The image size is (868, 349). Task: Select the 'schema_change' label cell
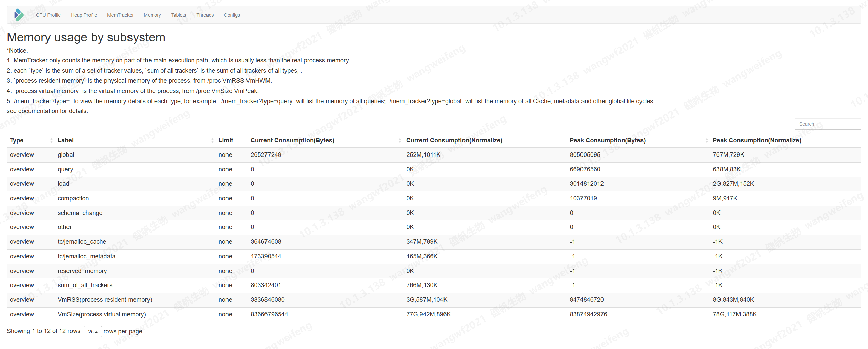135,213
